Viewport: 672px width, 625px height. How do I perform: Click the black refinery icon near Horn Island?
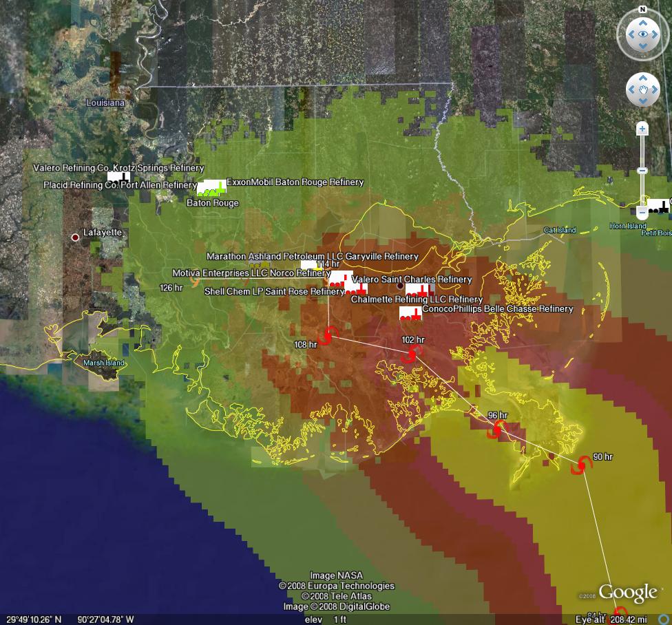[658, 206]
